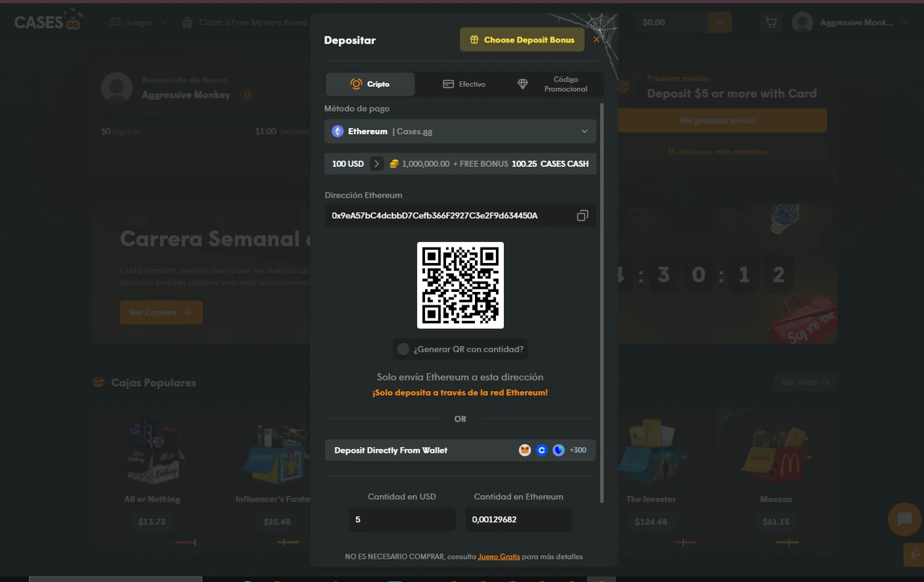The height and width of the screenshot is (582, 924).
Task: Click the Ethereum coin icon
Action: (338, 131)
